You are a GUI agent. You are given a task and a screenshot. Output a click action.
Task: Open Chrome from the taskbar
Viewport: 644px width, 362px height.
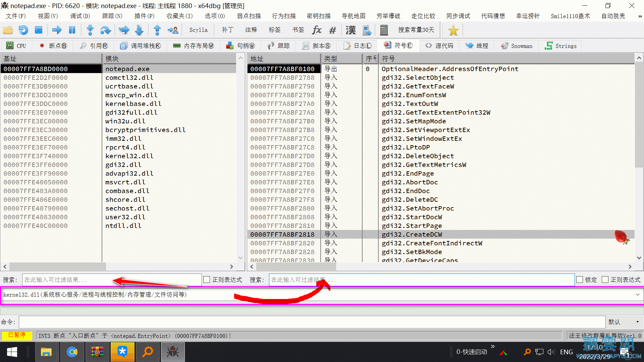(72, 352)
